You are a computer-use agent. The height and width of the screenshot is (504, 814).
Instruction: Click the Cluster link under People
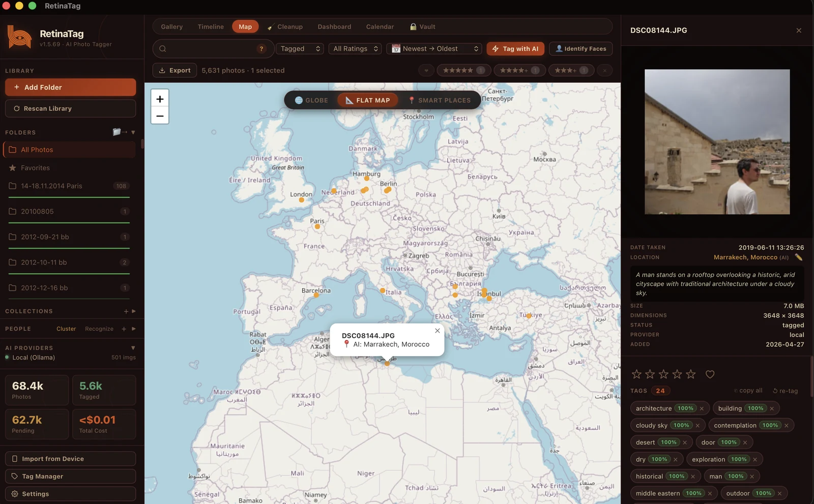(x=66, y=329)
